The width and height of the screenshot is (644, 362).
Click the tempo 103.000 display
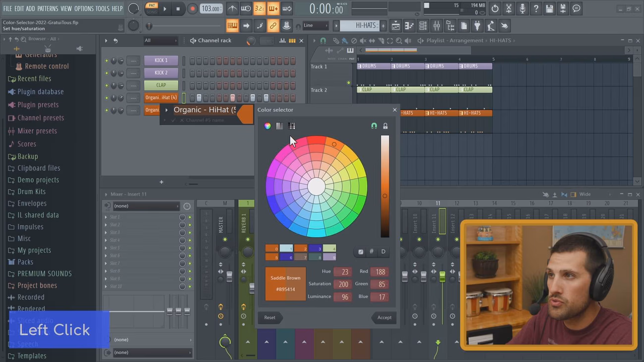pyautogui.click(x=211, y=9)
